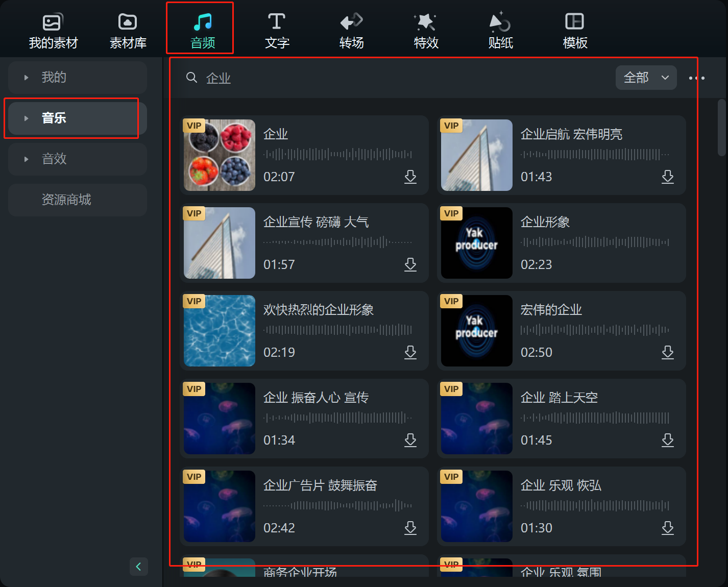Select the 特效 effects panel

[x=426, y=28]
